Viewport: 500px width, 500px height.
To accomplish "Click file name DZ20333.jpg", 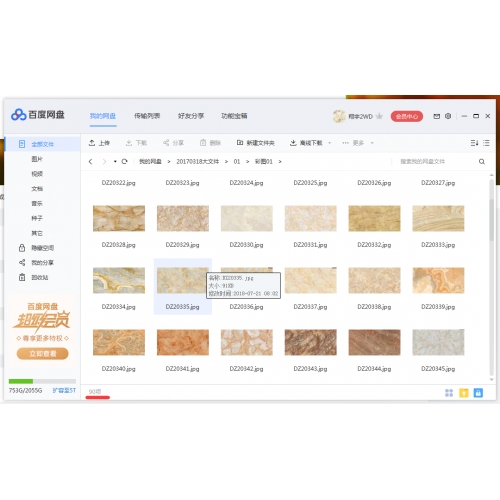I will coord(438,245).
